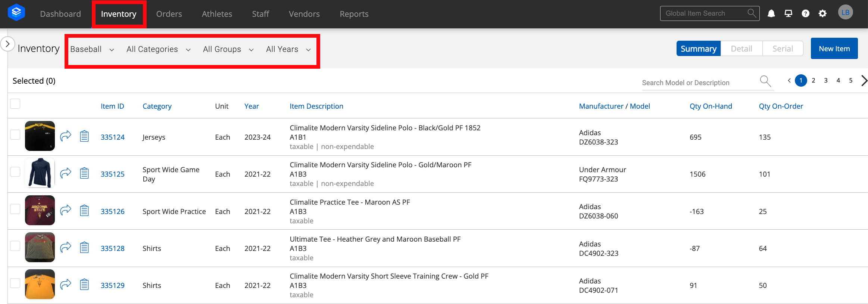Open the All Years dropdown

pyautogui.click(x=288, y=49)
